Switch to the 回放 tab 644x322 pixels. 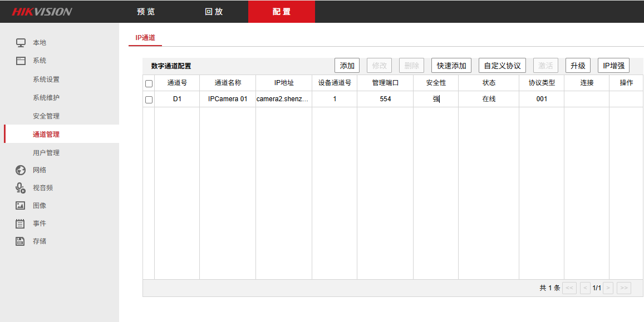point(214,12)
